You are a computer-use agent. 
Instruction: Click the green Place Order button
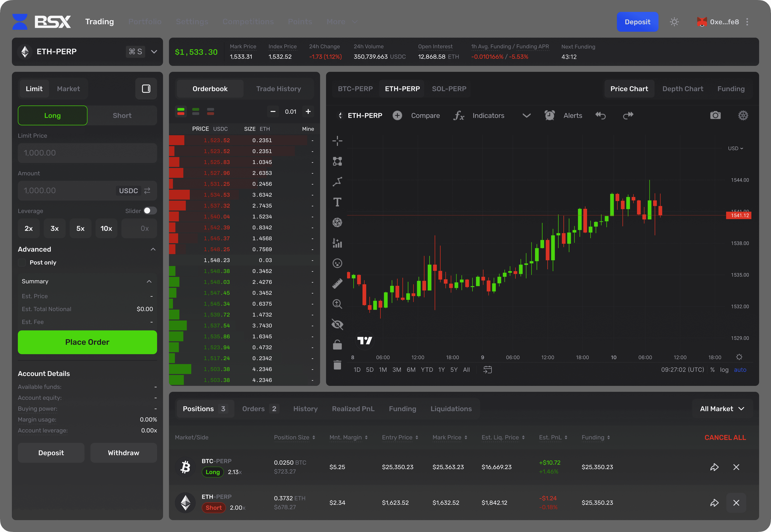87,342
